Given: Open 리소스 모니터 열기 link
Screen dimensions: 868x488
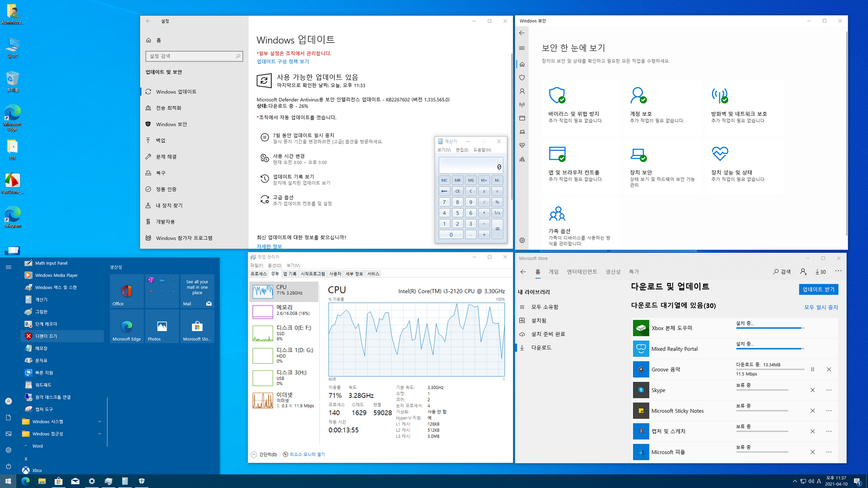Looking at the screenshot, I should (307, 455).
